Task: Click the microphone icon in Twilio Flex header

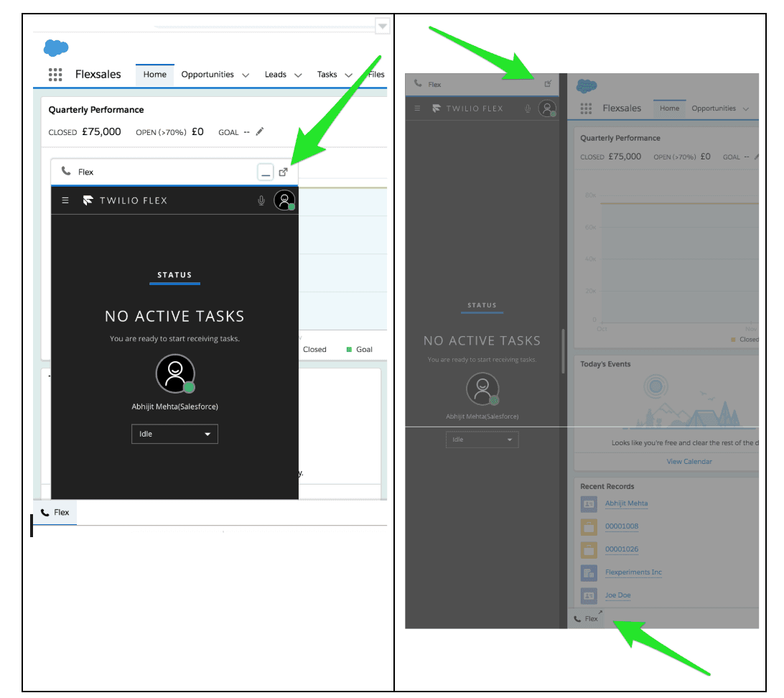Action: tap(261, 200)
